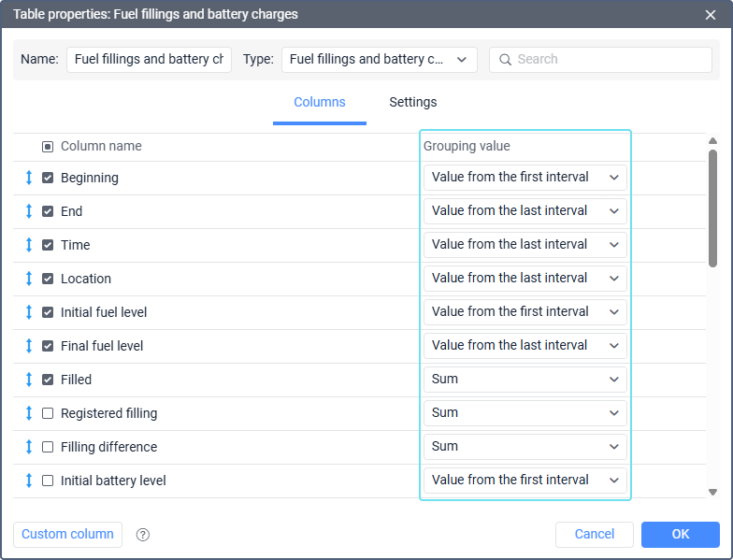Open help via the question mark icon
Image resolution: width=733 pixels, height=560 pixels.
pos(142,535)
